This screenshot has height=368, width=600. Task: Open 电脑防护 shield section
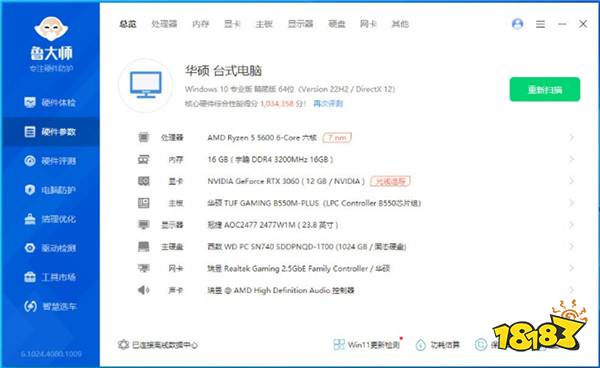[x=50, y=190]
